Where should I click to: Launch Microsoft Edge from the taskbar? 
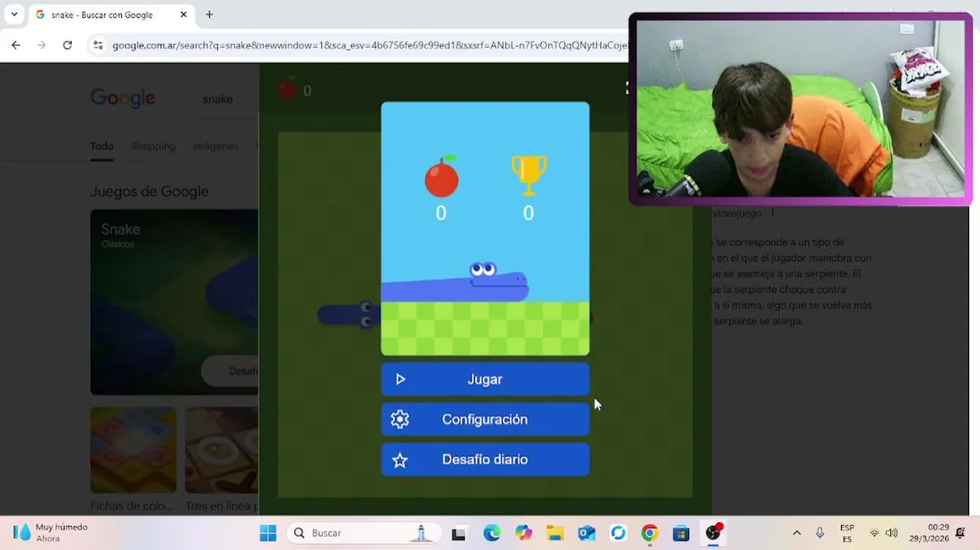492,533
